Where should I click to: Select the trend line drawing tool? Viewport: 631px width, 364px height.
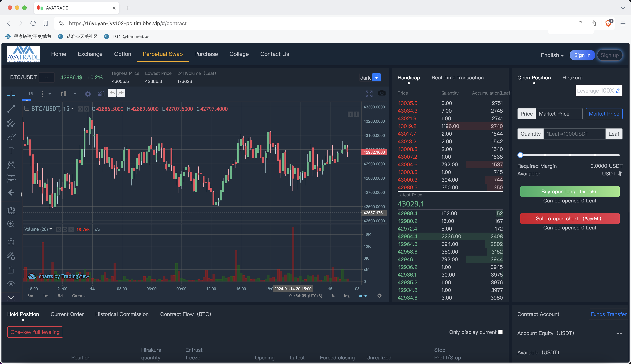click(11, 109)
